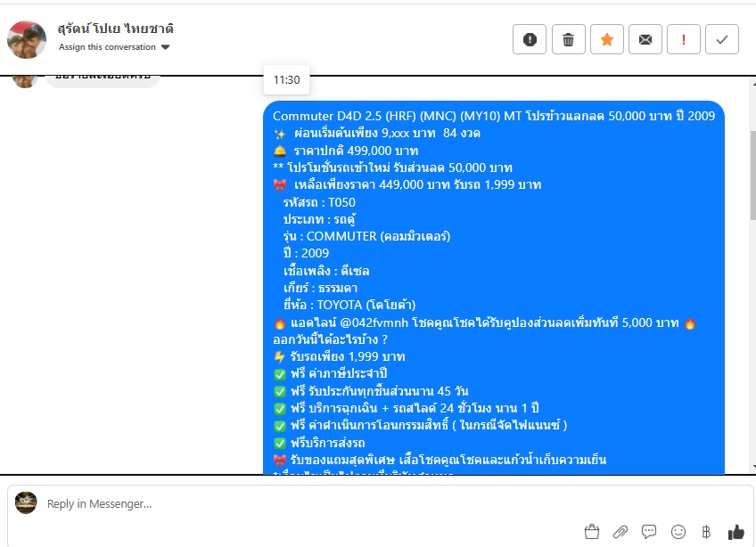Click the line รุ่น : COMMUTER (คอมมิวเตอร์)
756x547 pixels.
(366, 237)
